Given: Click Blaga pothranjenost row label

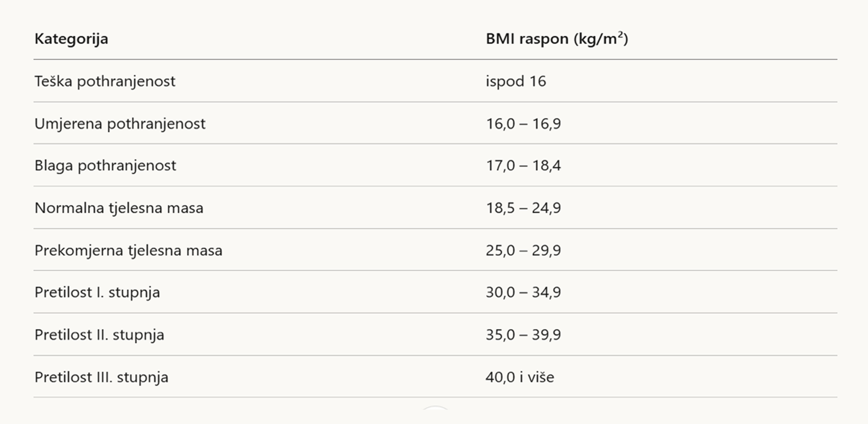Looking at the screenshot, I should coord(105,166).
